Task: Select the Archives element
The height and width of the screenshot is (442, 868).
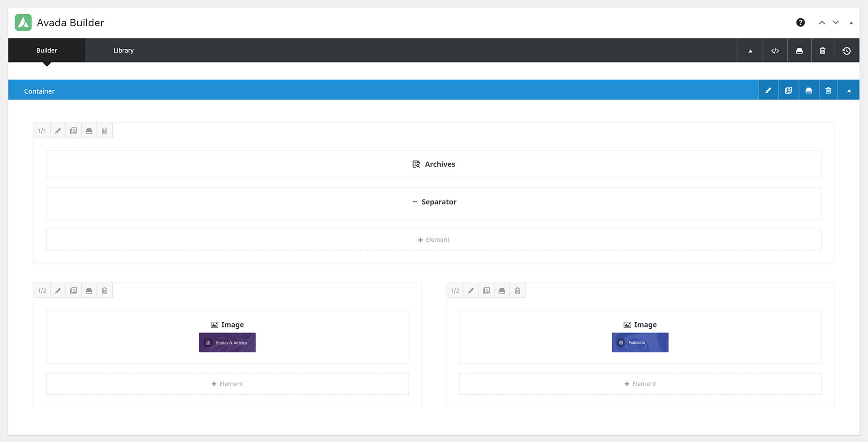Action: point(434,164)
